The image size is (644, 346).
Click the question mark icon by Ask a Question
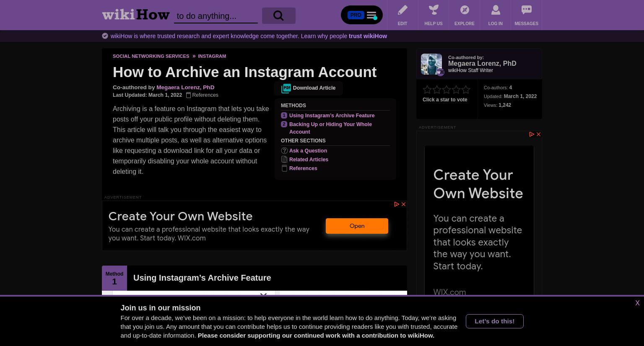(284, 151)
